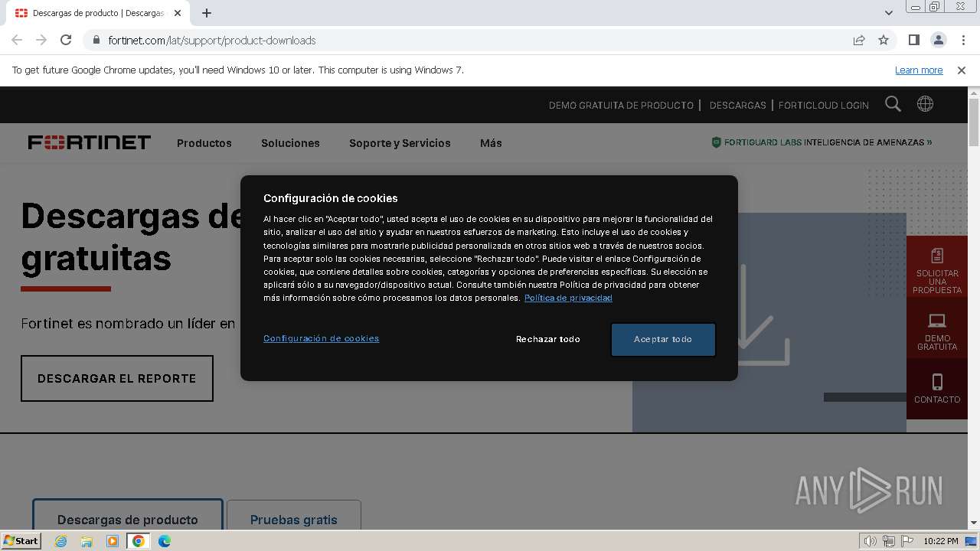Image resolution: width=980 pixels, height=551 pixels.
Task: Click the lock icon in the address bar
Action: (96, 40)
